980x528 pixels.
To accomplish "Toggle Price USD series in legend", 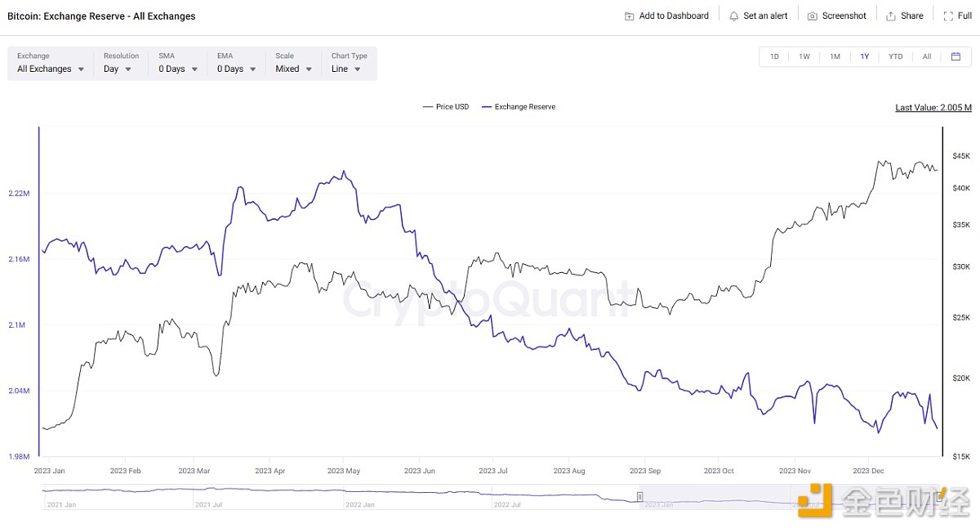I will tap(446, 107).
